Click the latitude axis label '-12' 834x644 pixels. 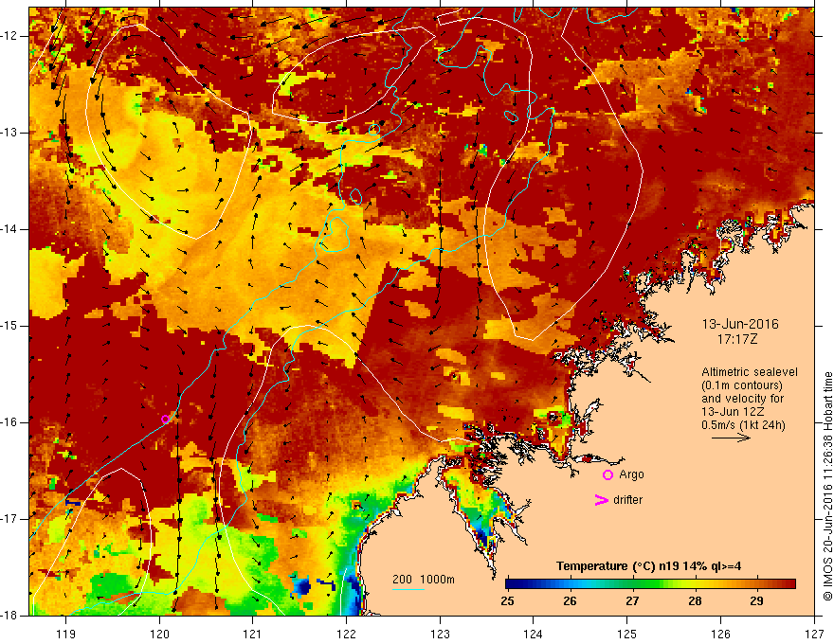9,36
